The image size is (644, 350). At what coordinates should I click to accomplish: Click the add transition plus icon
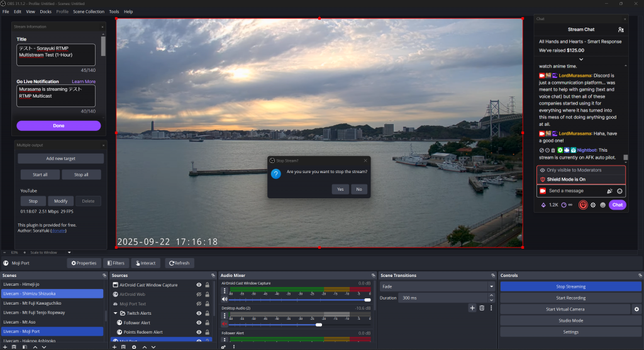coord(472,308)
